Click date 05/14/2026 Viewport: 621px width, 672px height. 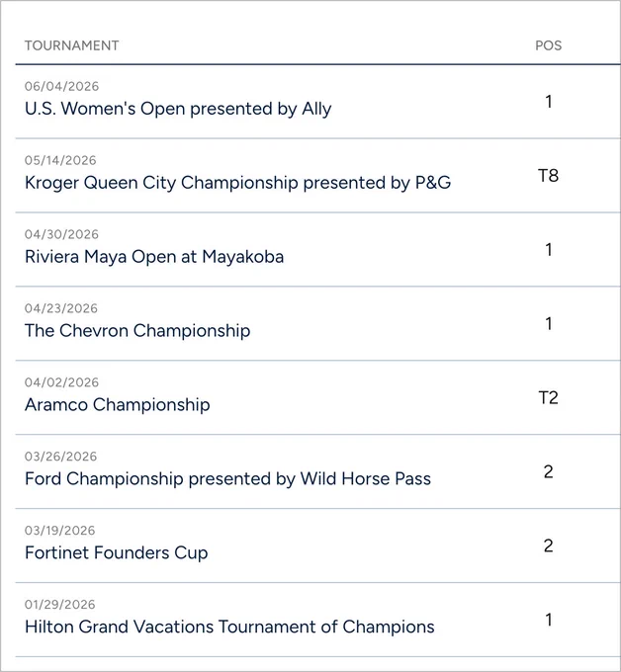[x=60, y=160]
